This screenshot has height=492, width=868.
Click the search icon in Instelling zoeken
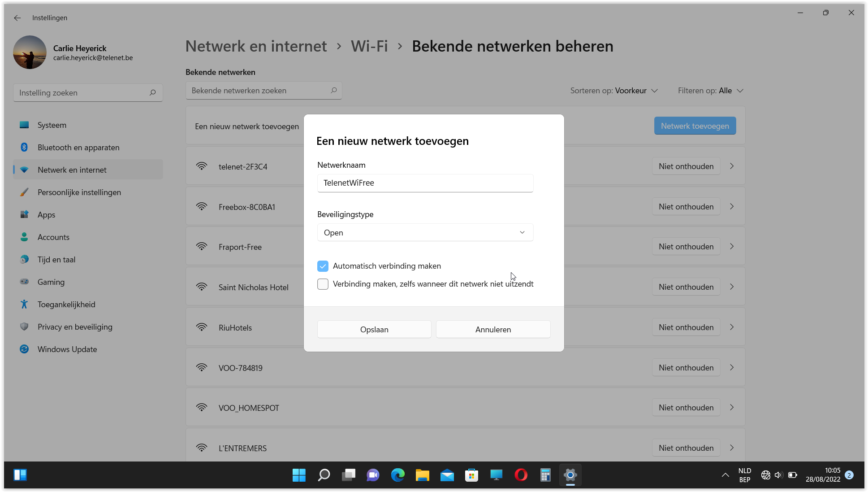(152, 93)
